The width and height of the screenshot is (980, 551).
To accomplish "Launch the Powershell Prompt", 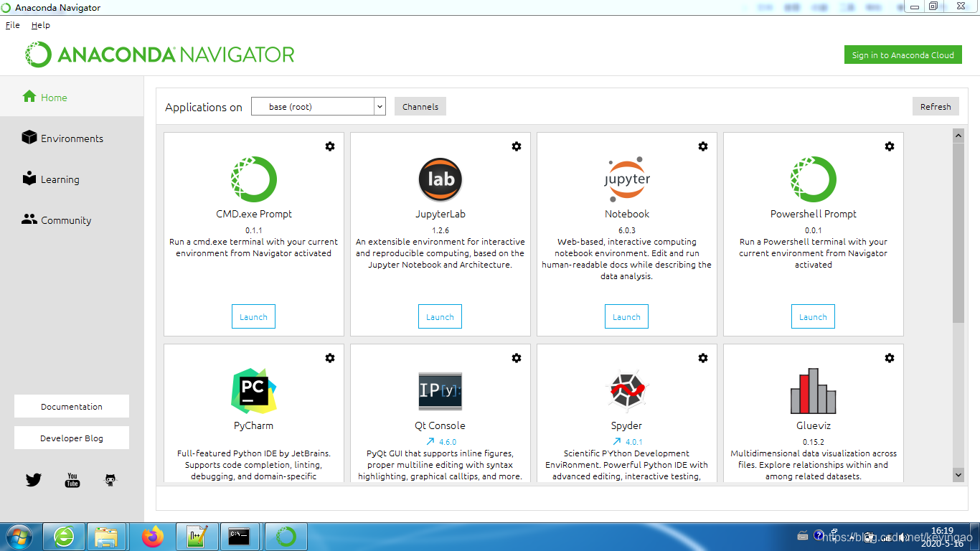I will pyautogui.click(x=813, y=316).
